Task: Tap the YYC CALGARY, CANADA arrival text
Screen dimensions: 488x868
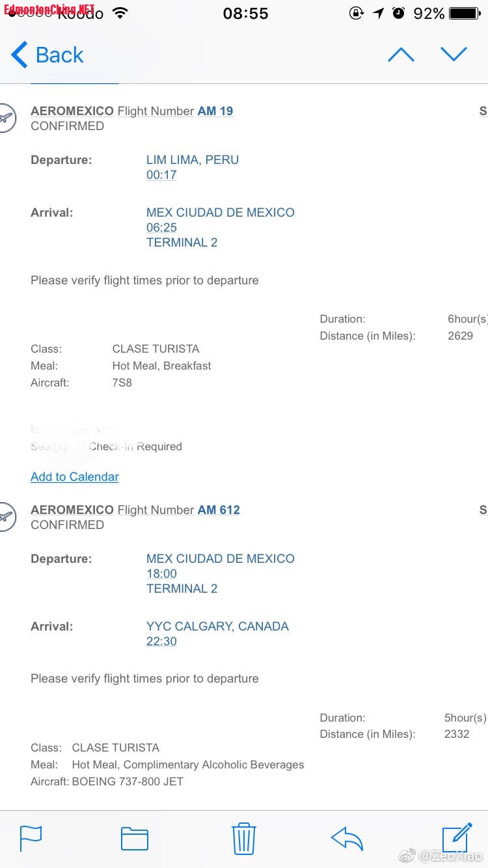Action: (x=217, y=627)
